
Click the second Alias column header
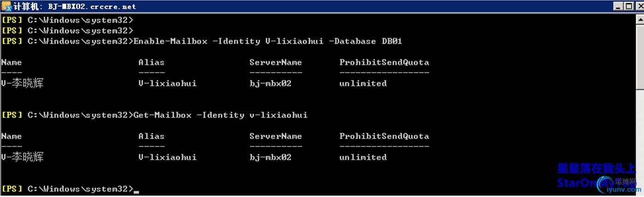coord(151,136)
